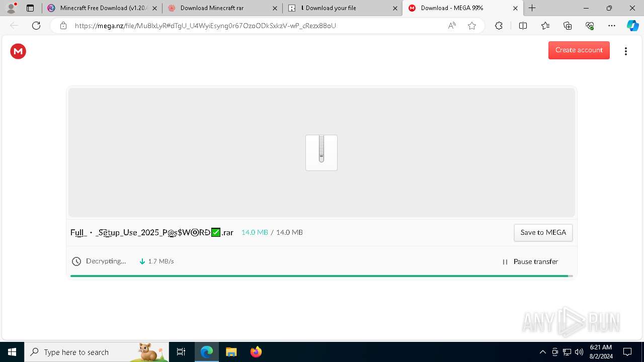Image resolution: width=644 pixels, height=362 pixels.
Task: Open the tab actions menu icon
Action: point(30,8)
